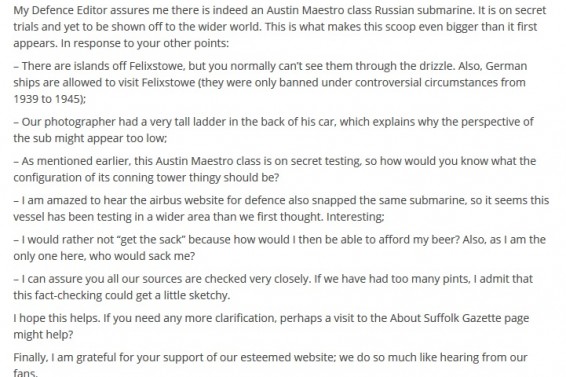Screen dimensions: 566x377
Task: Click the bullet about islands off Felixstowe
Action: [270, 82]
